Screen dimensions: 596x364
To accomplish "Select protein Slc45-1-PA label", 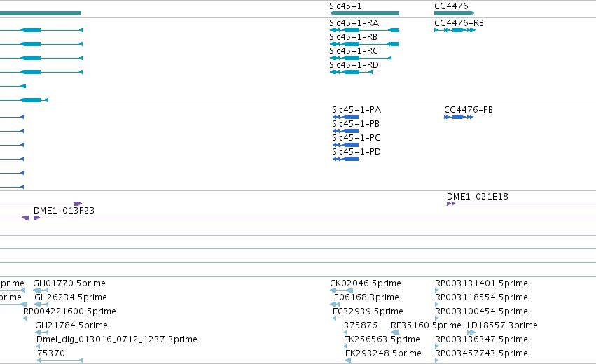I will [356, 110].
